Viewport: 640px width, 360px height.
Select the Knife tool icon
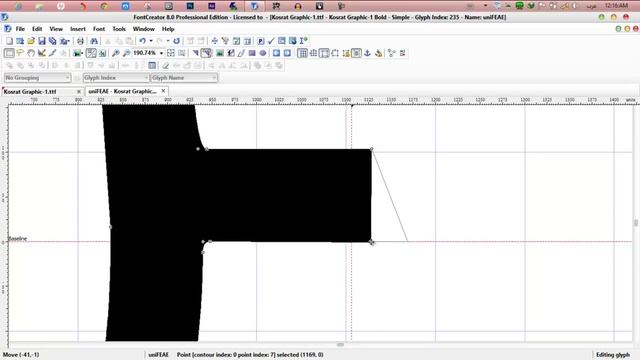[x=52, y=53]
